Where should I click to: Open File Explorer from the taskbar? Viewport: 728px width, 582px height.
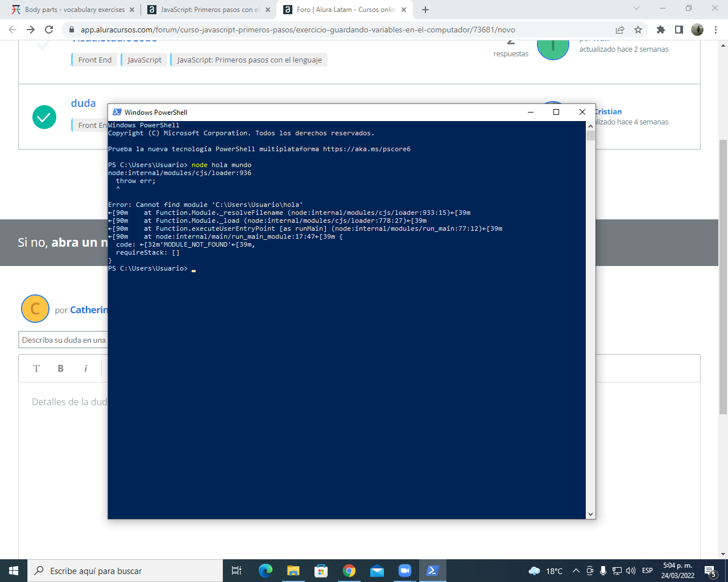(293, 571)
